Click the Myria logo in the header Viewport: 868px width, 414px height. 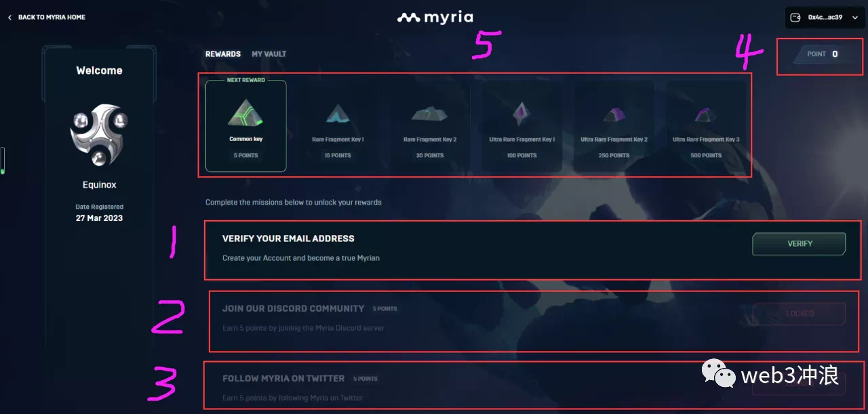tap(435, 18)
